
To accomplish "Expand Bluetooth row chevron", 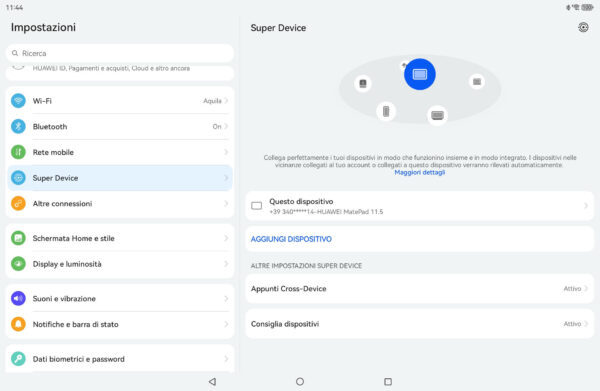I will point(226,127).
